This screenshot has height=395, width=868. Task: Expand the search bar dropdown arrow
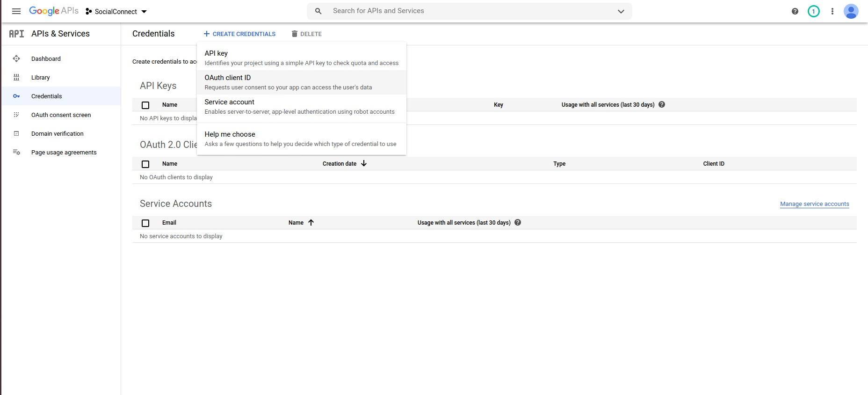click(x=621, y=11)
